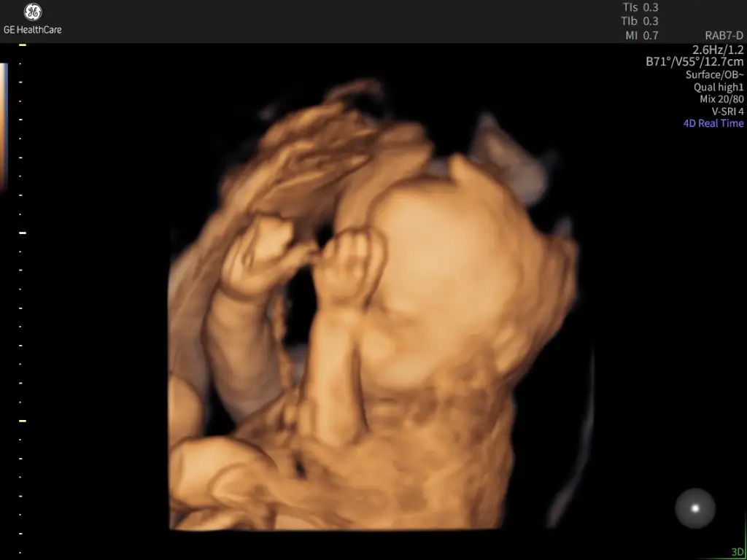Click the sepia color map bar

4,127
